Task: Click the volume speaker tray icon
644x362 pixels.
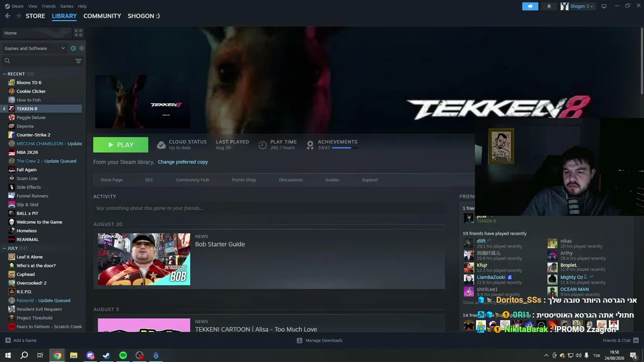Action: [578, 355]
